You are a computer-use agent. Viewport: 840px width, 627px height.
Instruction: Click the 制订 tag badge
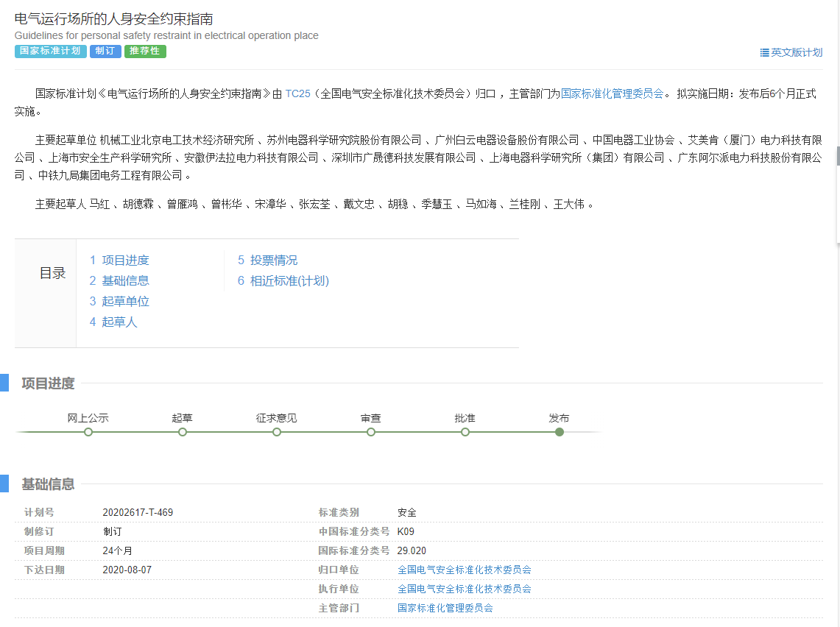coord(105,52)
